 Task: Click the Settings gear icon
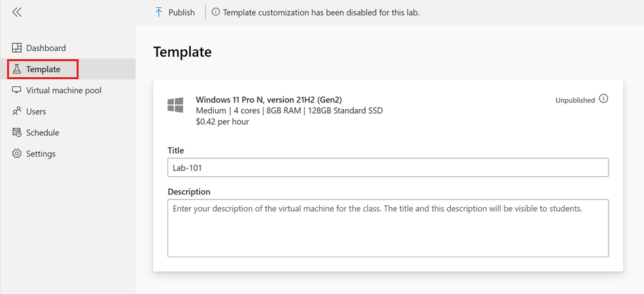pos(17,154)
